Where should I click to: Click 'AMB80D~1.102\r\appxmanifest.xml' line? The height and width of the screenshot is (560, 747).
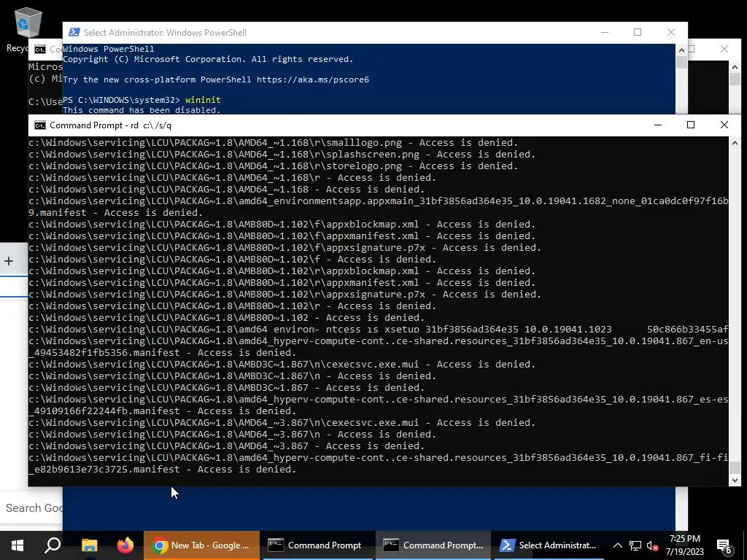pyautogui.click(x=282, y=283)
